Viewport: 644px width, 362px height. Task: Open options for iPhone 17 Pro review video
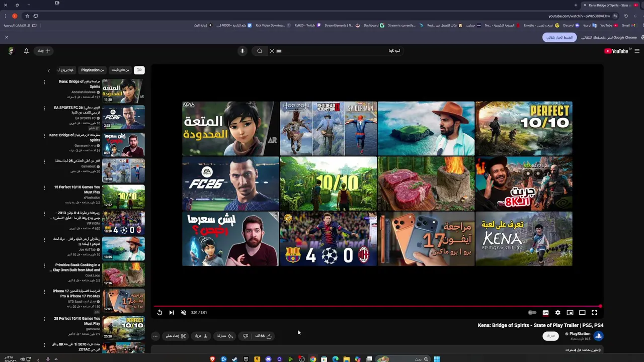44,293
